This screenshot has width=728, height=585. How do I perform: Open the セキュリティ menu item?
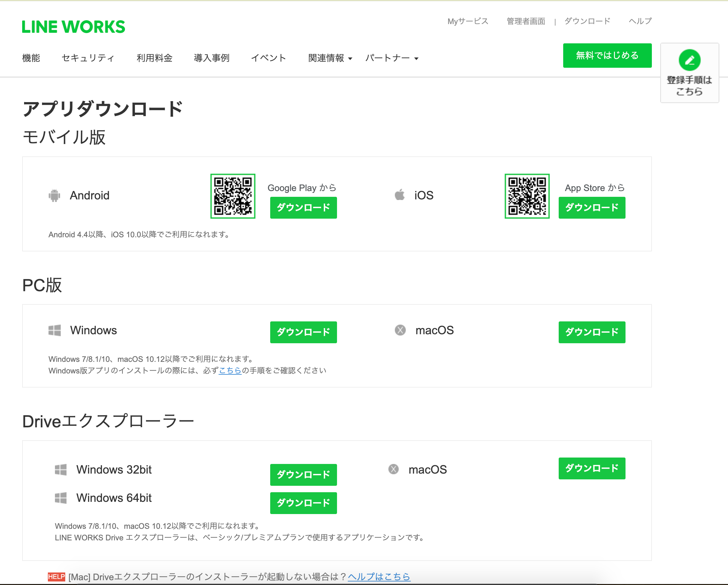pos(88,58)
